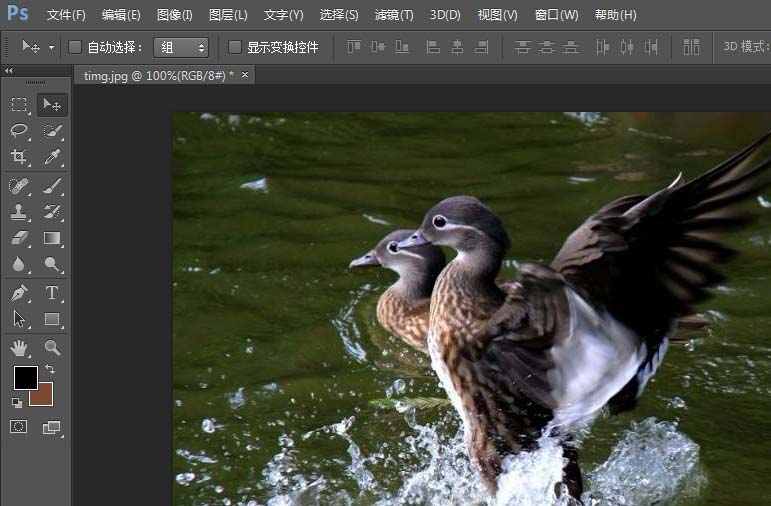Viewport: 771px width, 506px height.
Task: Select the Zoom tool
Action: [x=52, y=348]
